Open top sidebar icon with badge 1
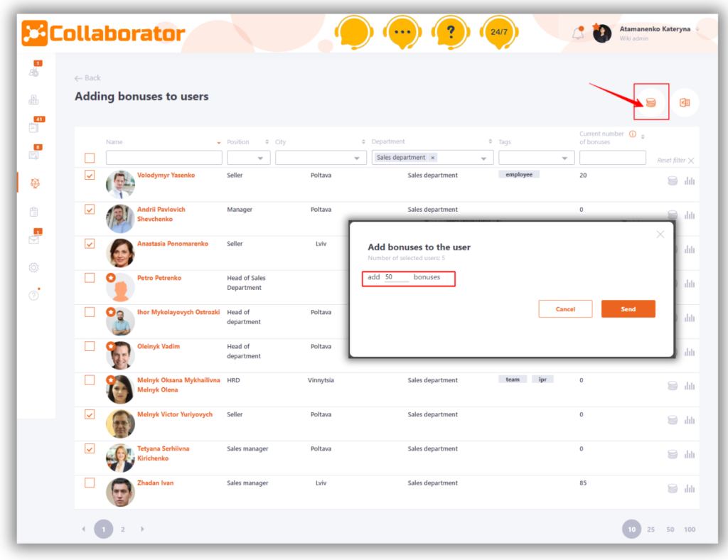Viewport: 728px width, 560px height. click(34, 72)
